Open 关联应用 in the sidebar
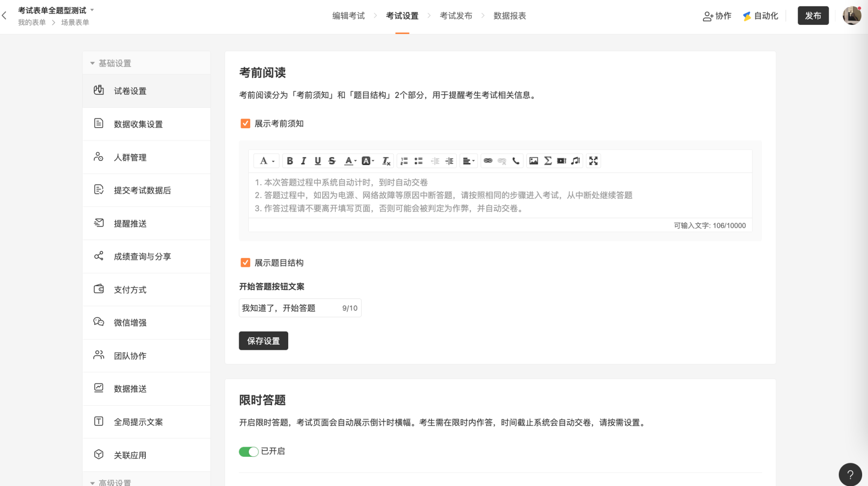Image resolution: width=868 pixels, height=486 pixels. point(146,454)
